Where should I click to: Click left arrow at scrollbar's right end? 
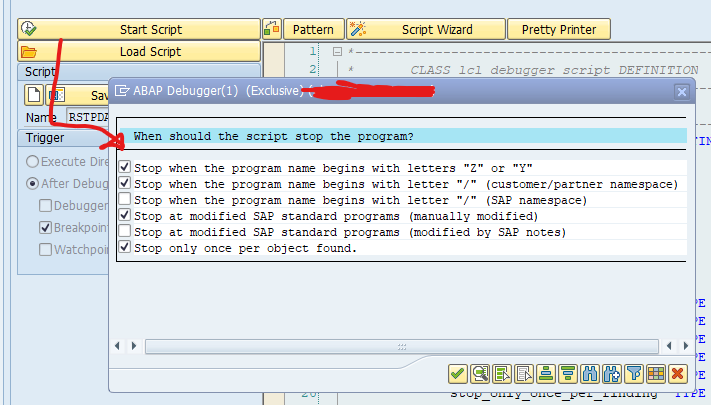click(x=669, y=346)
